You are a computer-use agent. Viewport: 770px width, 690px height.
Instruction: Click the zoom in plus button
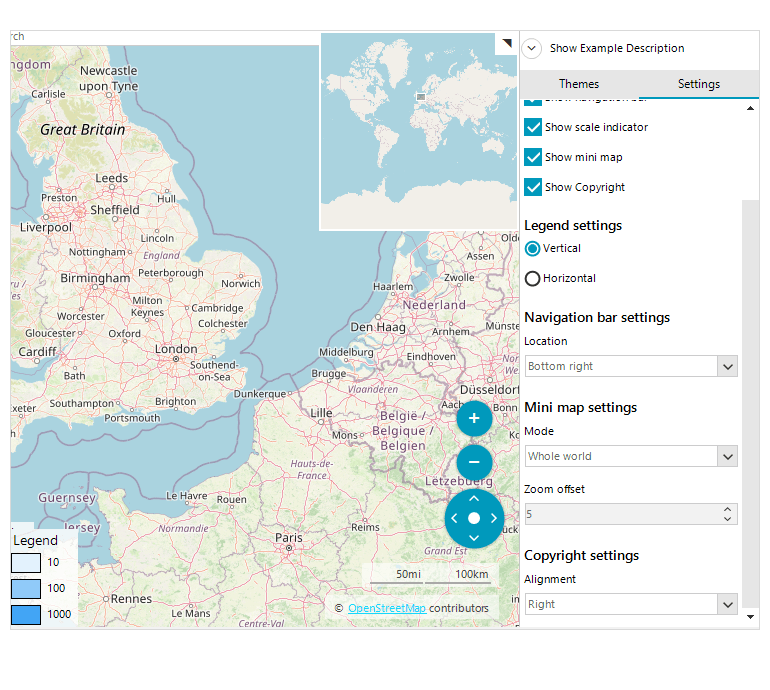pos(474,419)
